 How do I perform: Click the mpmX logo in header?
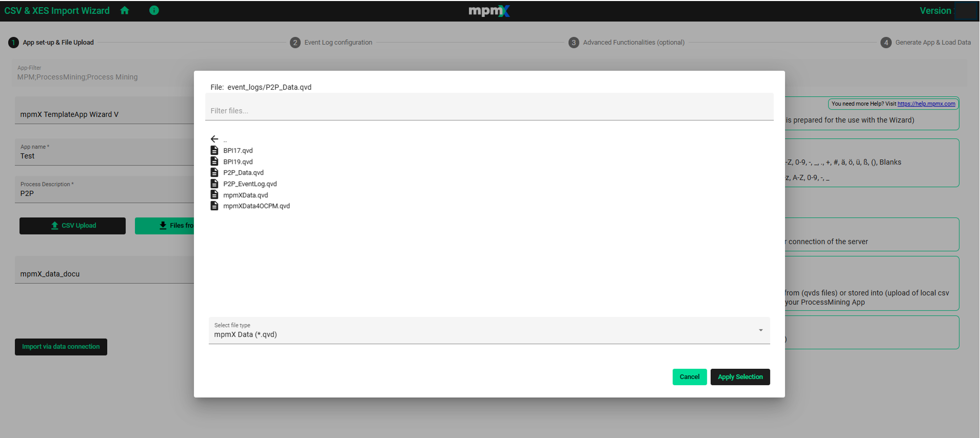tap(489, 11)
